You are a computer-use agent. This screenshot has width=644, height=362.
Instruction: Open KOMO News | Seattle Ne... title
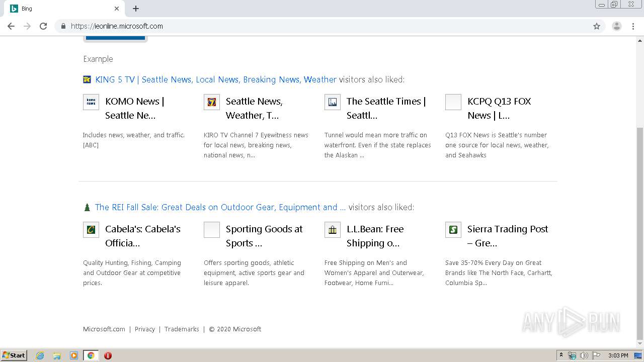[x=135, y=108]
